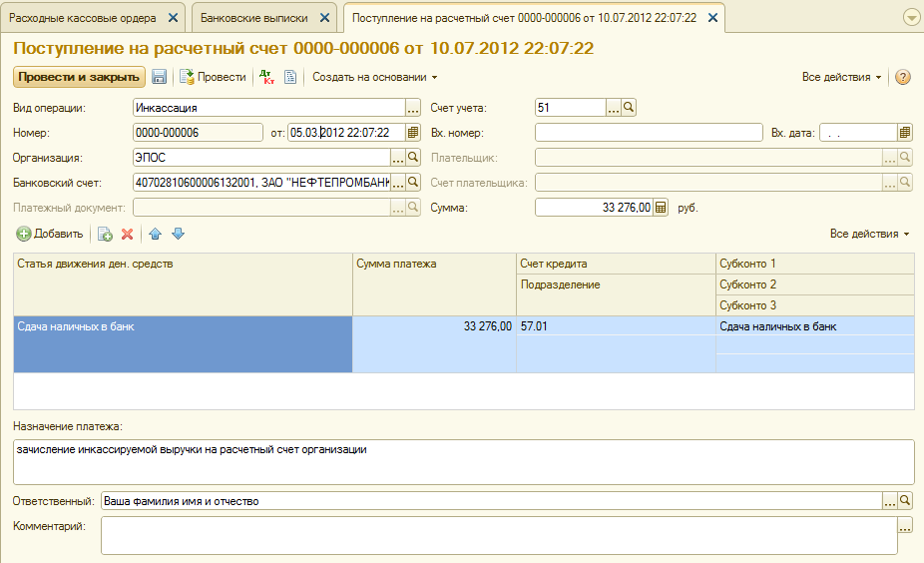Select row cell 'Сдача наличных в банк' in first column
The image size is (924, 563).
pos(183,344)
